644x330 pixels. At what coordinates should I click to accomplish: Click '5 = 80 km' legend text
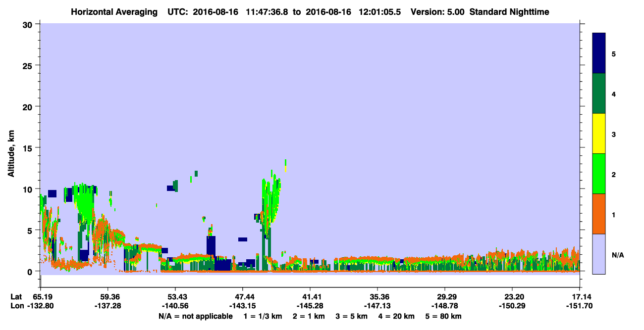pyautogui.click(x=444, y=316)
